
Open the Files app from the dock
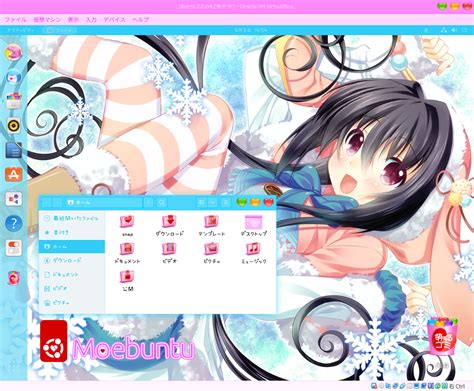tap(14, 101)
